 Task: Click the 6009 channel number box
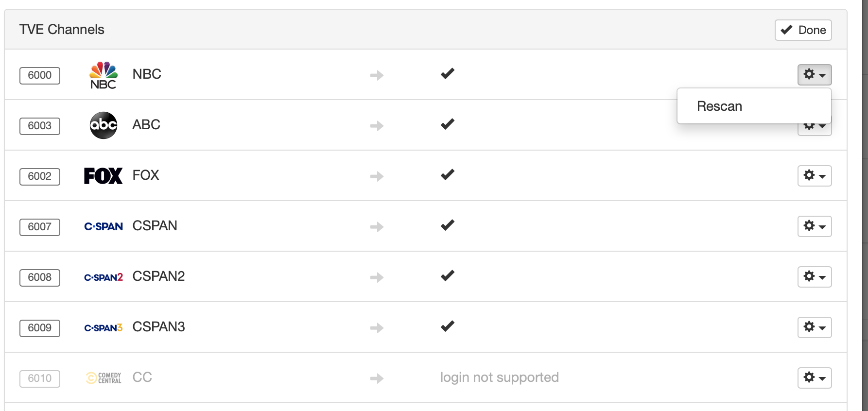pos(40,328)
